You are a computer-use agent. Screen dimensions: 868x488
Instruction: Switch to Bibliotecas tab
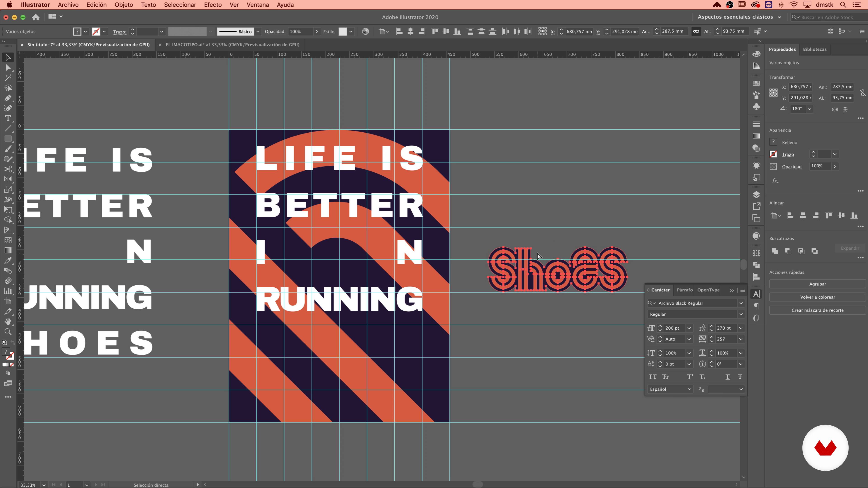click(814, 49)
